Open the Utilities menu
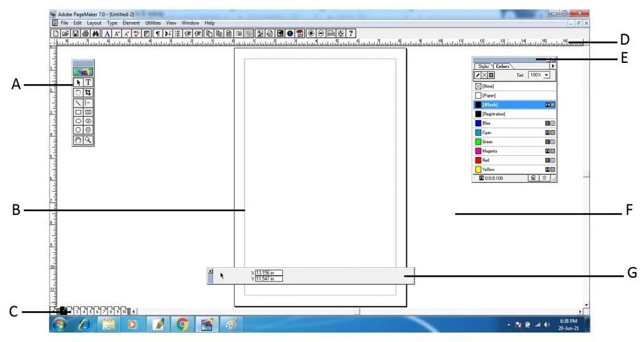The width and height of the screenshot is (644, 342). [x=153, y=23]
